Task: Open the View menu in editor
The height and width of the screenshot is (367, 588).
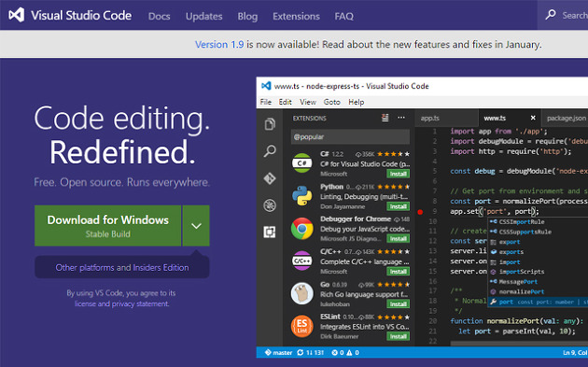Action: pyautogui.click(x=308, y=102)
